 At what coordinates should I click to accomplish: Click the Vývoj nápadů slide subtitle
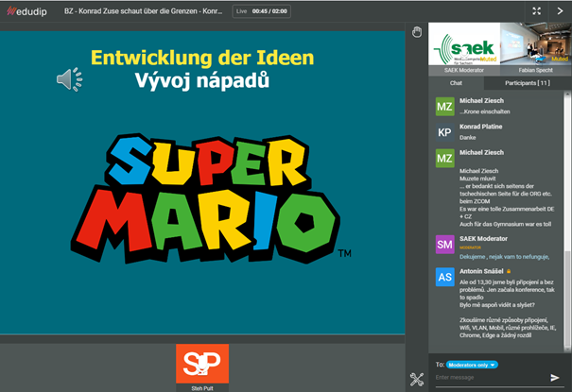[x=202, y=80]
